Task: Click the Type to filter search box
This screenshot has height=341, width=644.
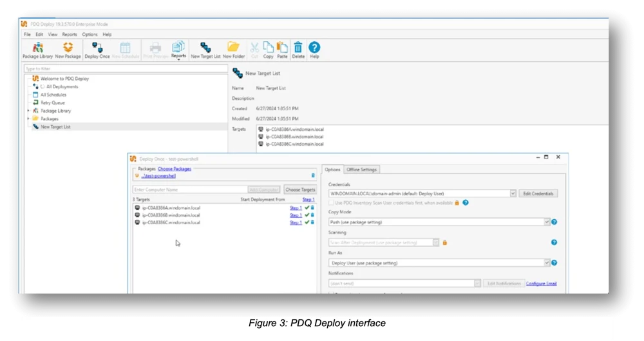Action: (x=126, y=69)
